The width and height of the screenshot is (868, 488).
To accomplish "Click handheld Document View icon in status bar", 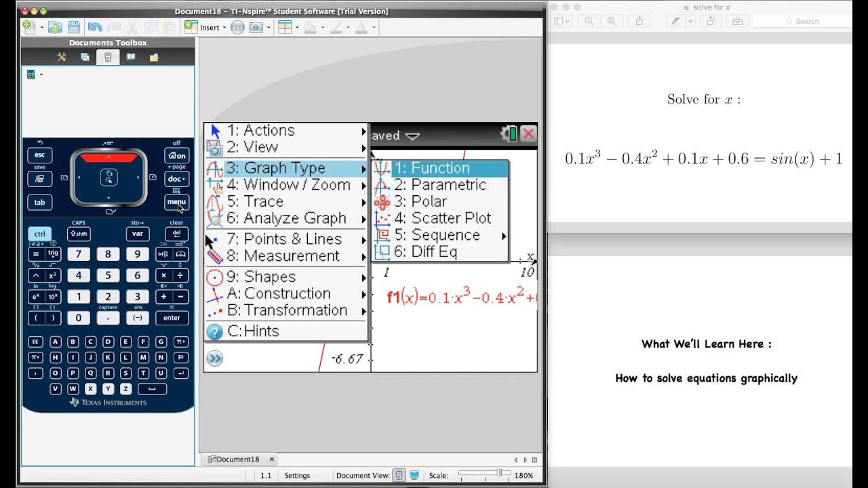I will [x=399, y=475].
